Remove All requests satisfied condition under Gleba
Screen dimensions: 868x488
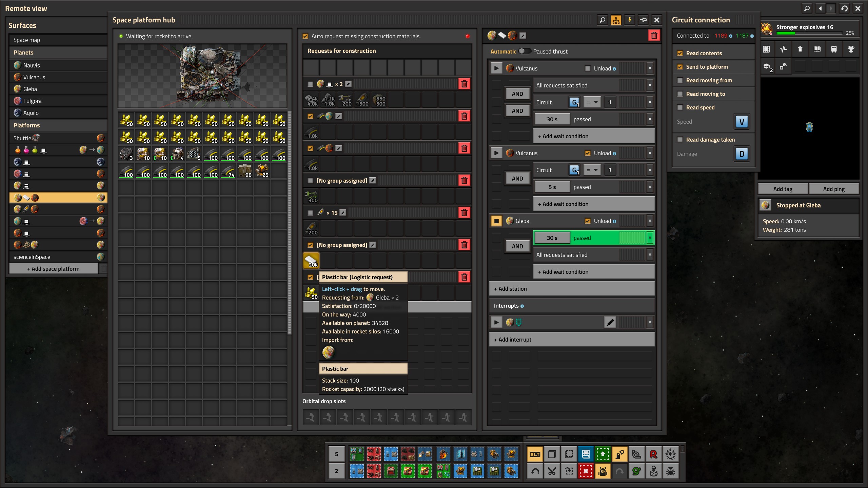tap(650, 255)
